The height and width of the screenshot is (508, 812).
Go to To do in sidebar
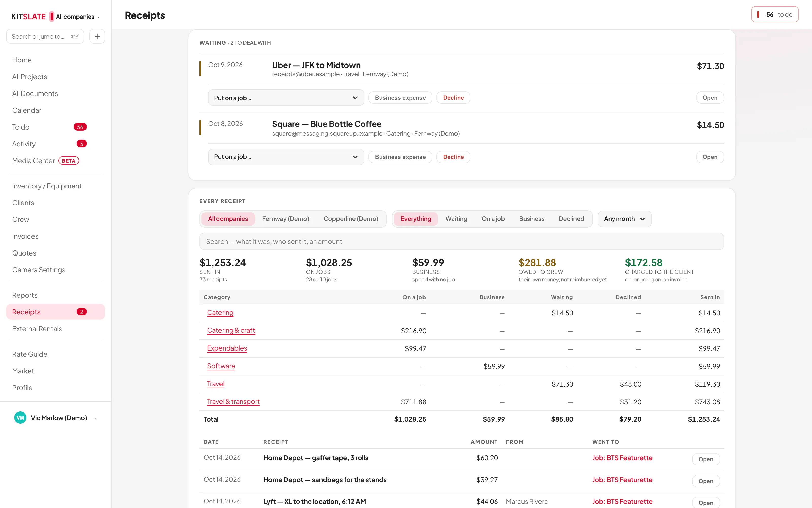(55, 127)
